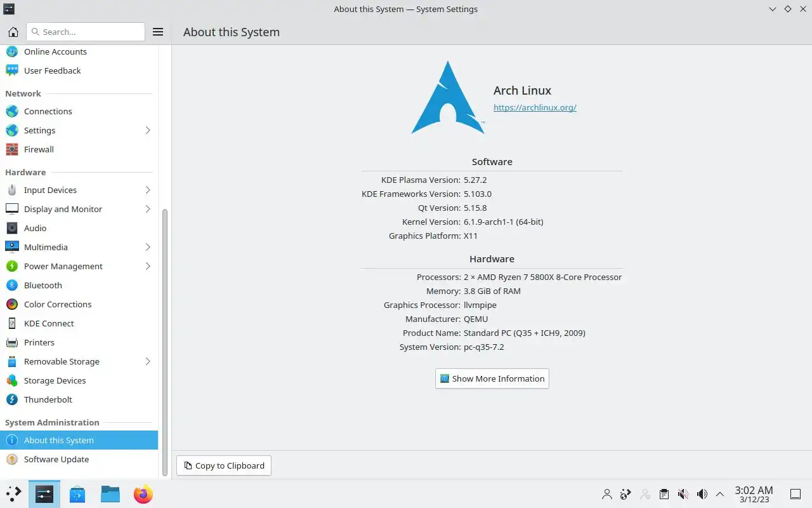Click the Processors value AMD Ryzen 7 5800X
Viewport: 812px width, 508px height.
click(x=542, y=277)
